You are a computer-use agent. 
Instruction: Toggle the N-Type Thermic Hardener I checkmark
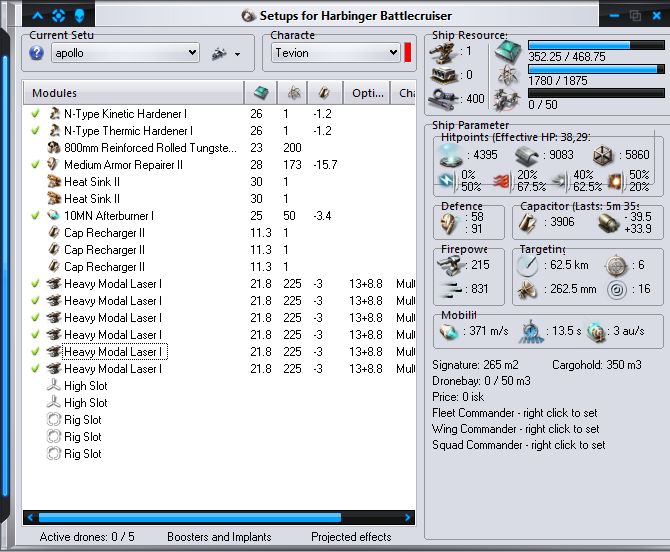click(x=36, y=131)
